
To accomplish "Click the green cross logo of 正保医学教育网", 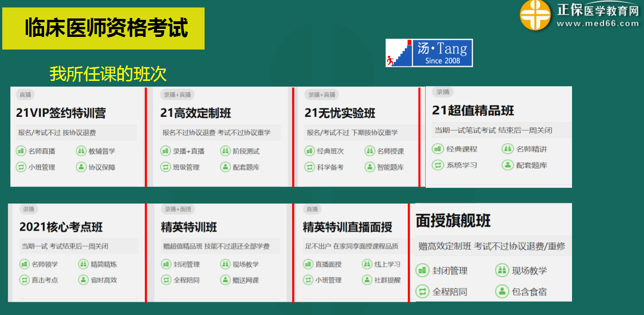I will click(534, 15).
